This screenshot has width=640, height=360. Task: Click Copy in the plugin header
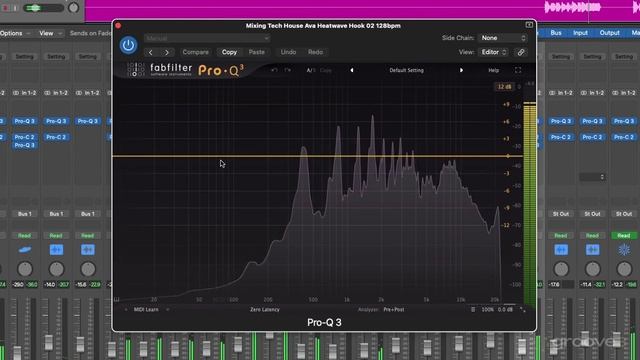(x=229, y=52)
